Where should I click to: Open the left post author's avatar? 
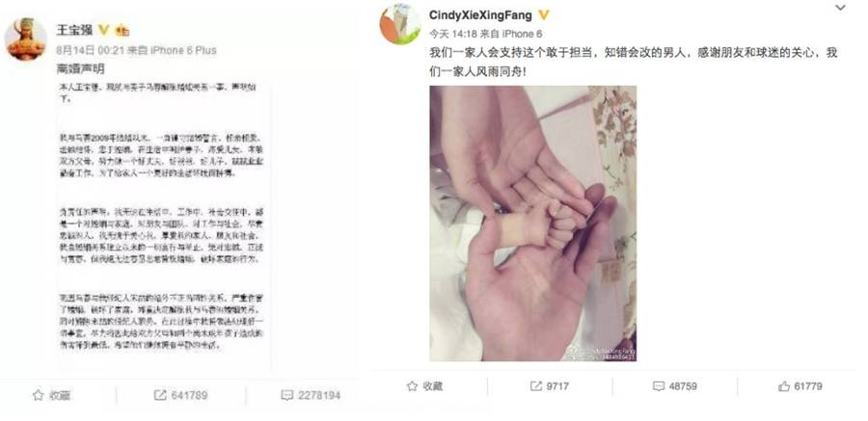point(25,39)
